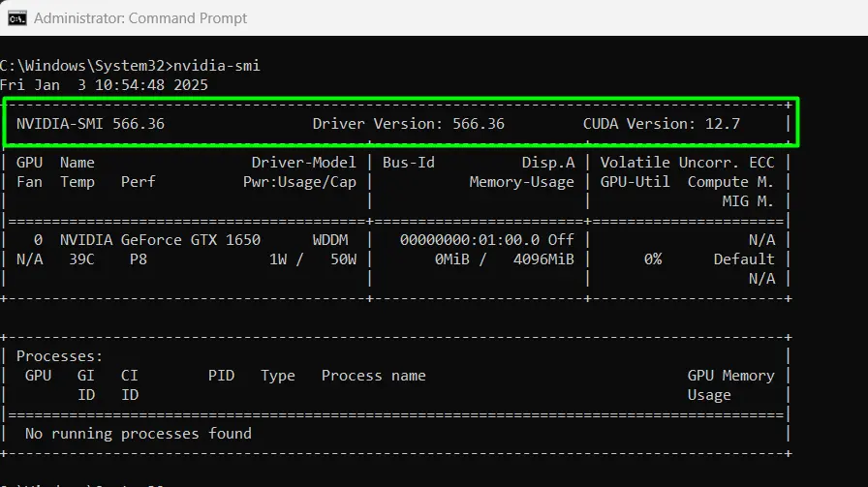Click the 'WDDM' driver model value
The height and width of the screenshot is (487, 868).
click(x=330, y=240)
